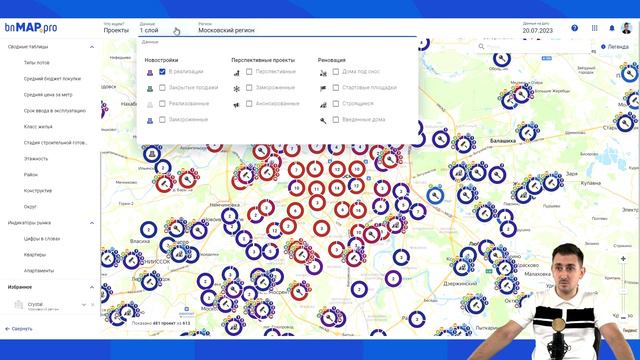Collapse the 'Сводные таблицы' section

point(92,47)
